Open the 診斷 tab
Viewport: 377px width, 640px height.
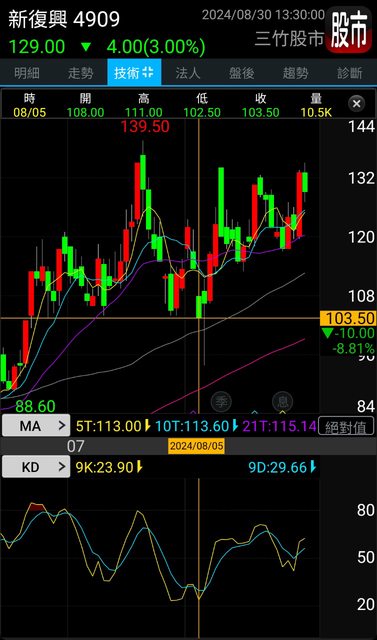350,73
